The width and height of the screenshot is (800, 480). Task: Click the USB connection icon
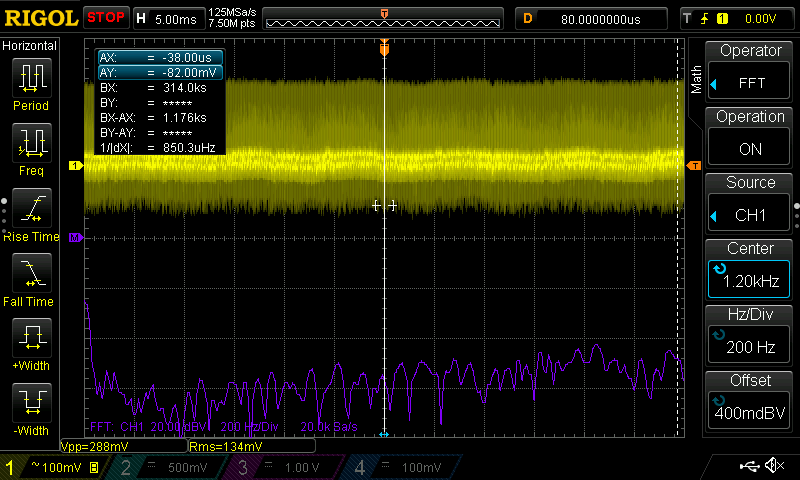click(x=749, y=466)
